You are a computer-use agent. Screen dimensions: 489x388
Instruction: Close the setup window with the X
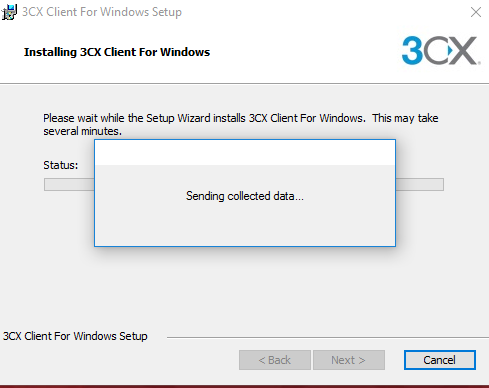(476, 12)
